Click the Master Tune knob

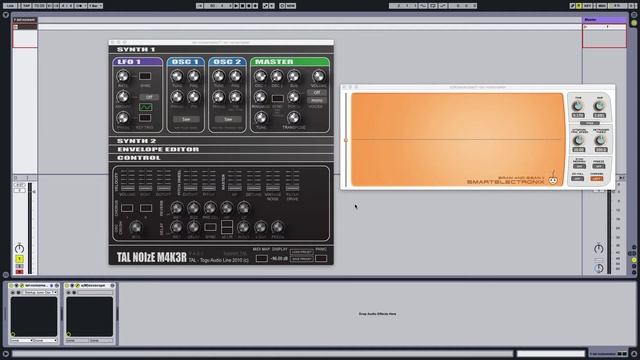pos(260,118)
